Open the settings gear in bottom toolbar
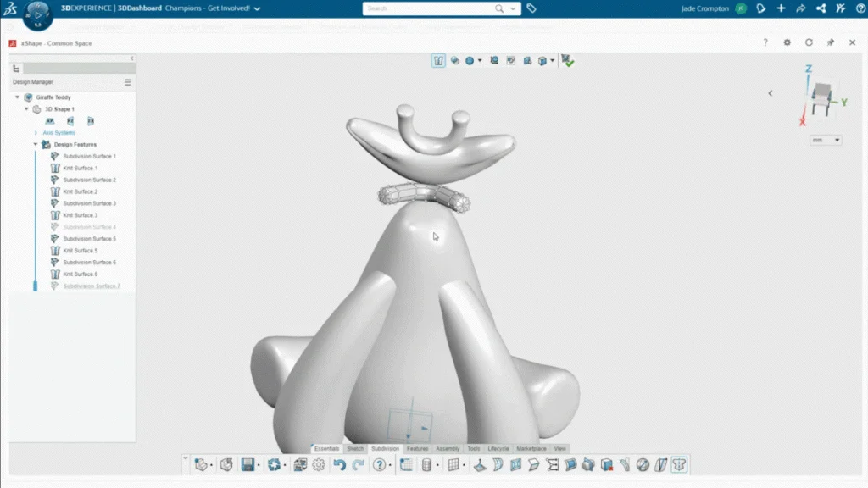The width and height of the screenshot is (868, 488). 319,464
